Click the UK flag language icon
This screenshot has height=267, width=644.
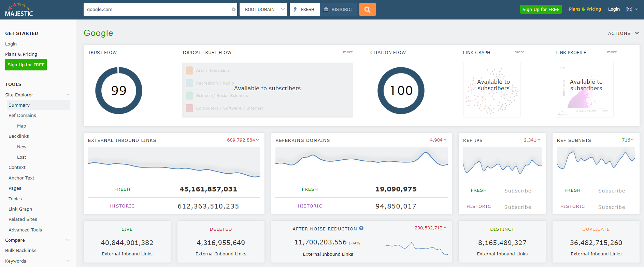tap(629, 9)
